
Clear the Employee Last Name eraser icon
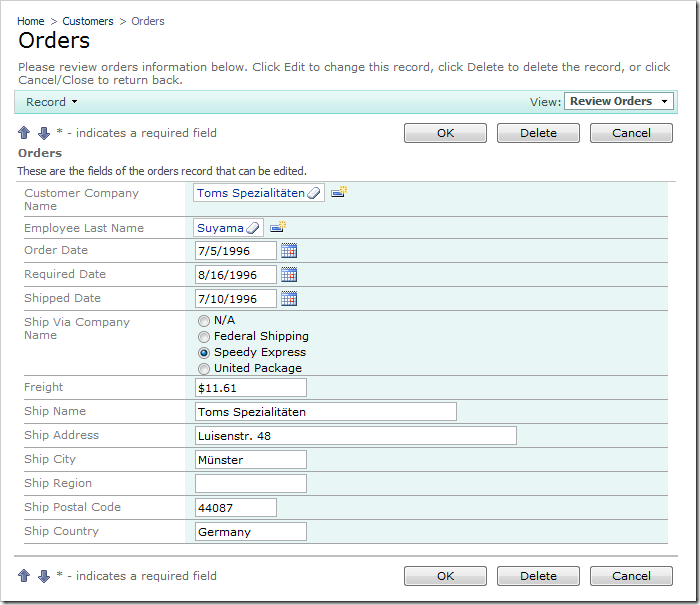click(253, 228)
